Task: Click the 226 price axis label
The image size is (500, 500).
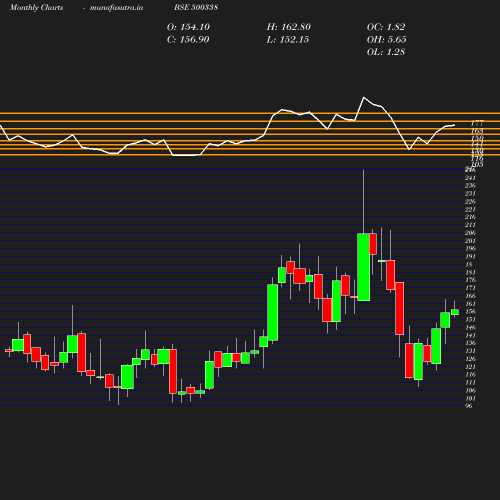Action: 470,202
